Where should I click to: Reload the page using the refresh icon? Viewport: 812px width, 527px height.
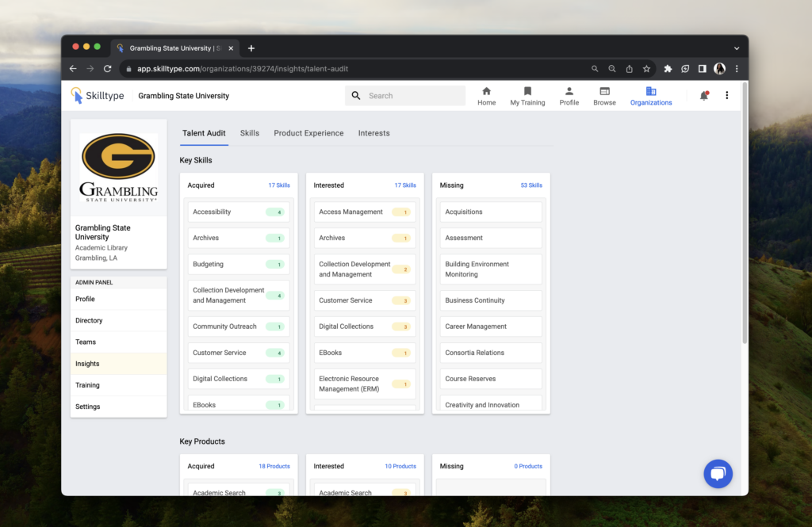[107, 69]
